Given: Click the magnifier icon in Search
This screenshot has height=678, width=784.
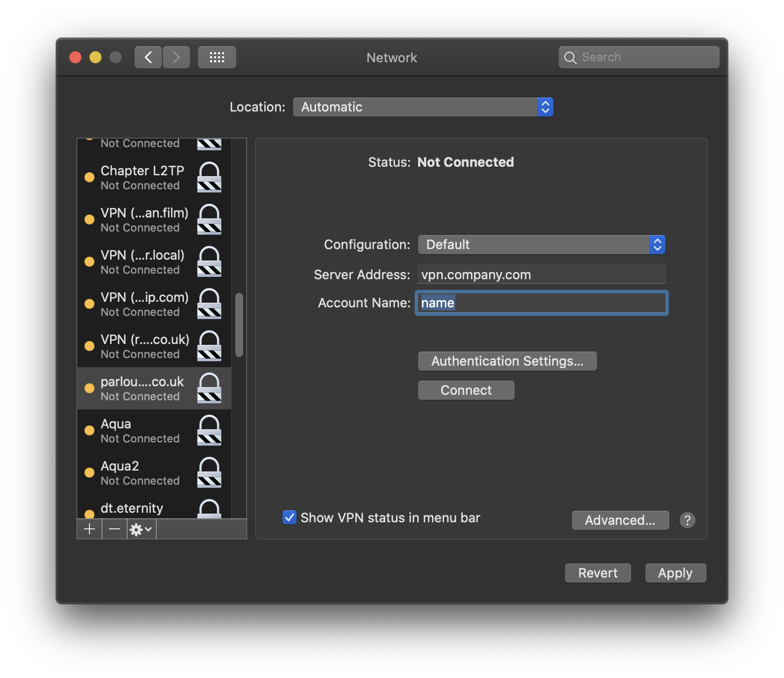Looking at the screenshot, I should [570, 58].
